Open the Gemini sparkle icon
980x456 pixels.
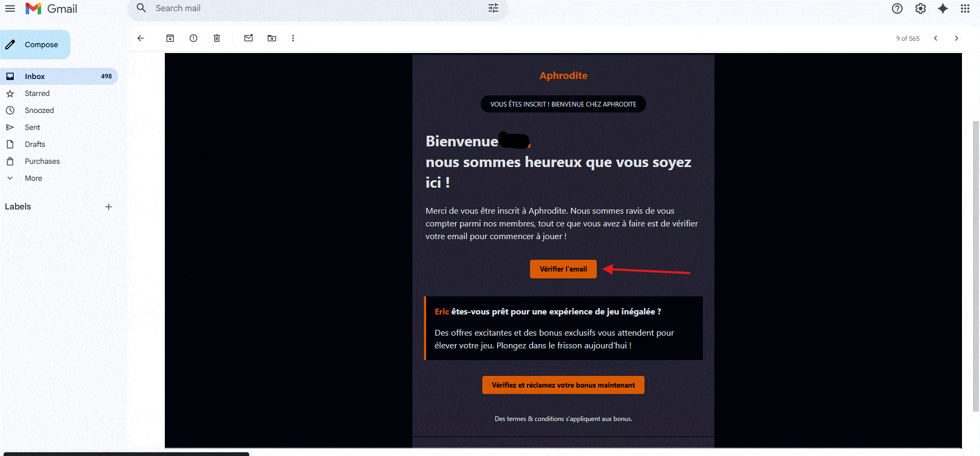(x=943, y=8)
